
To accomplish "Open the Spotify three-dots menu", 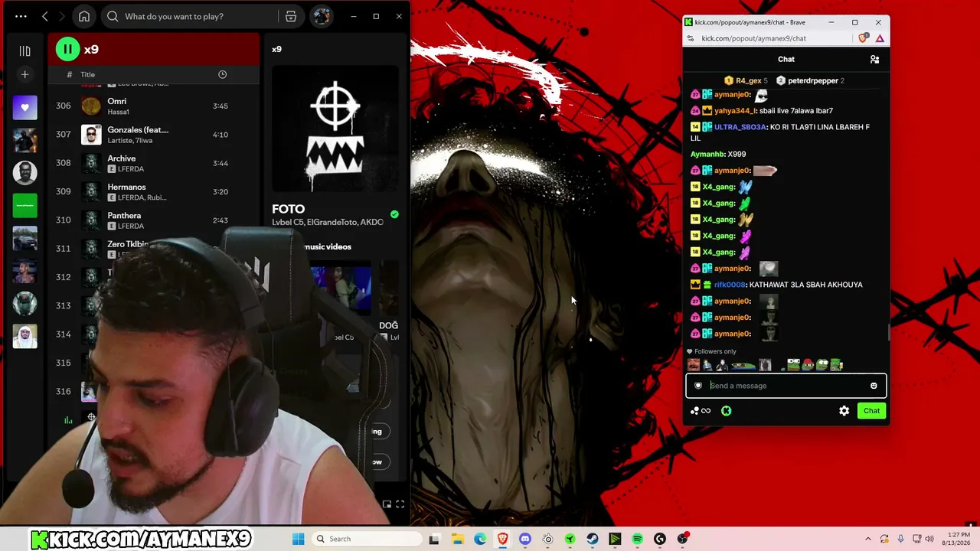I will pyautogui.click(x=21, y=16).
